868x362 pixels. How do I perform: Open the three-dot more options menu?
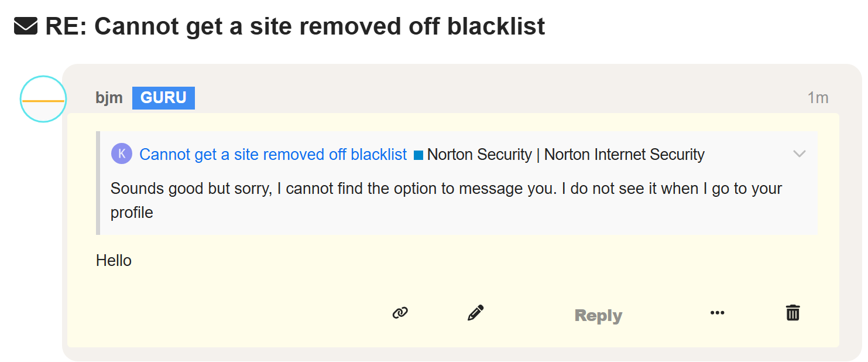pyautogui.click(x=717, y=313)
